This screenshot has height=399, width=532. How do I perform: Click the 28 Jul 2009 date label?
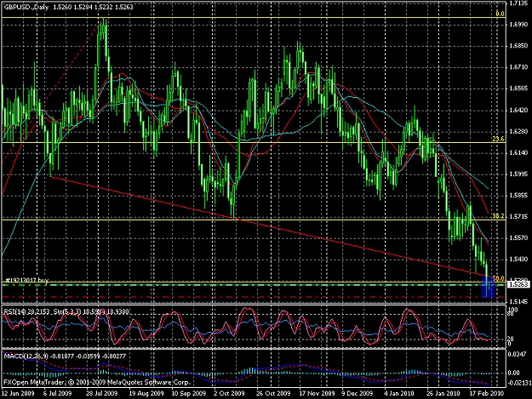[102, 393]
